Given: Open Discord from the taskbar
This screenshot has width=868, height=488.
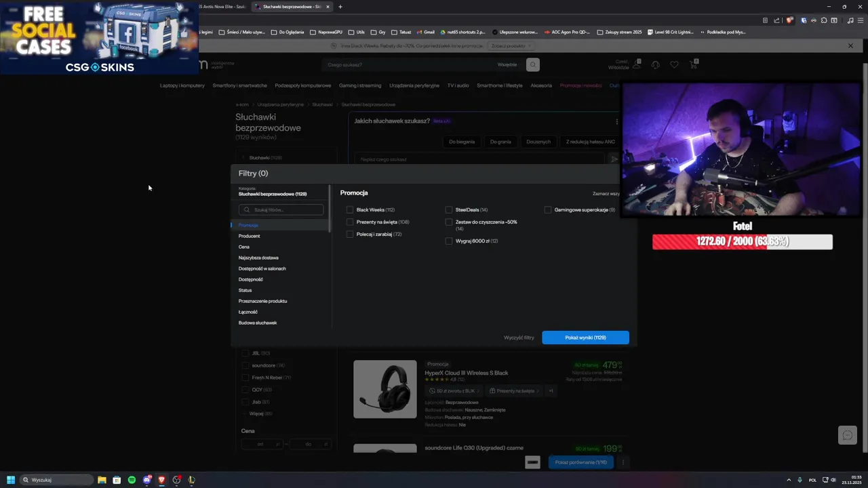Looking at the screenshot, I should click(x=146, y=480).
